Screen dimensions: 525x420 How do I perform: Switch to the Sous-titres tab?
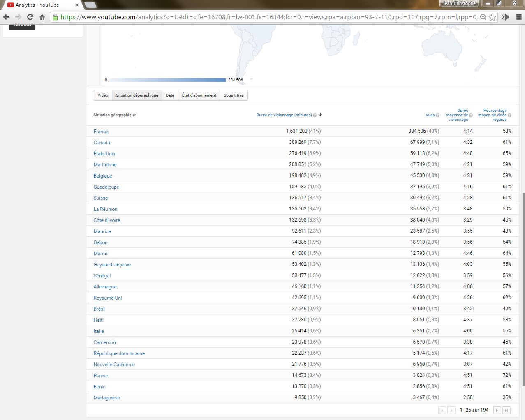[x=234, y=95]
